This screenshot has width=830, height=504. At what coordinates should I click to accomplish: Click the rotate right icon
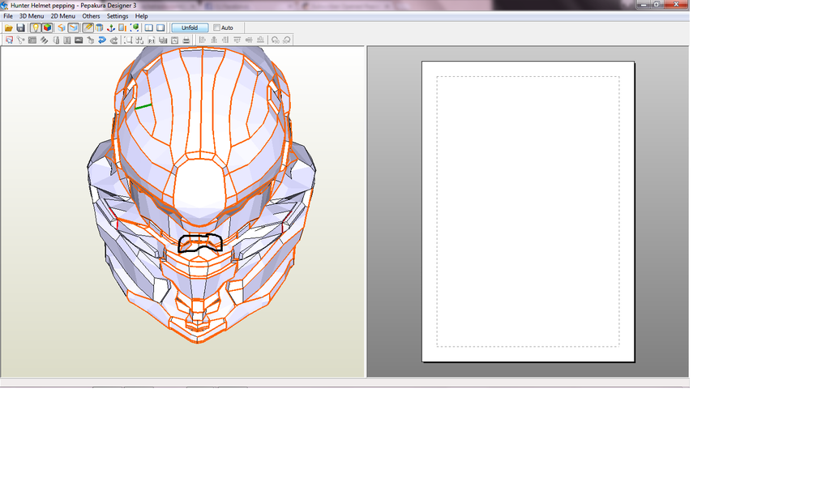pyautogui.click(x=287, y=41)
